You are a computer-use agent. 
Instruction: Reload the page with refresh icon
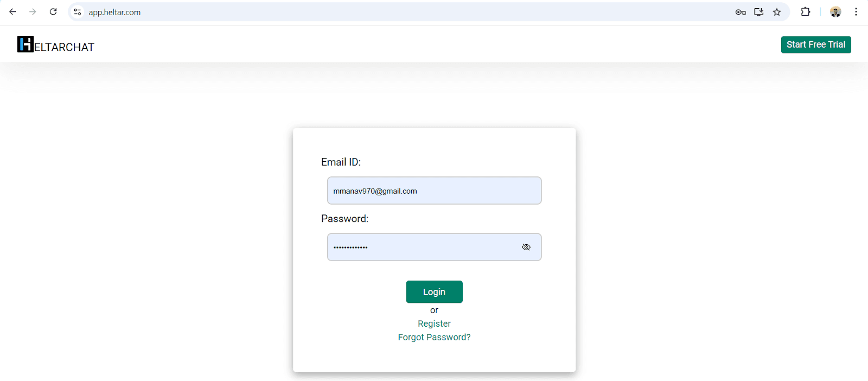53,11
